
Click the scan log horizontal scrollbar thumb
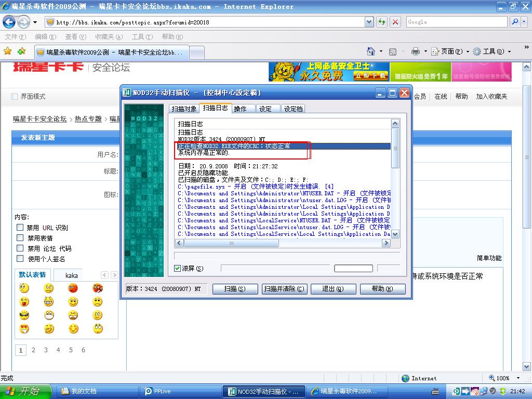point(231,243)
